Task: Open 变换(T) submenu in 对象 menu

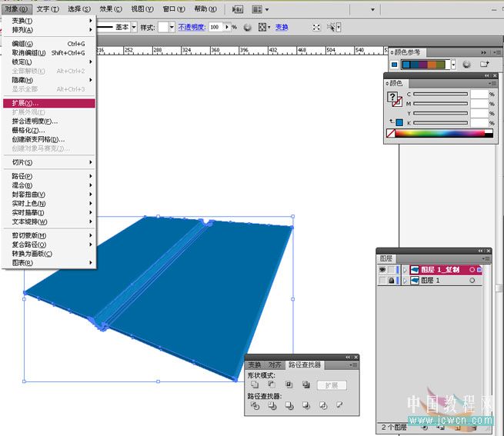Action: pyautogui.click(x=50, y=21)
